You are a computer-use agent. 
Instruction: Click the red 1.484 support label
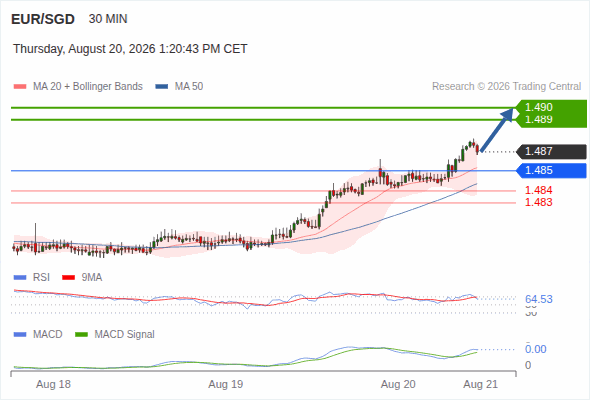[x=538, y=190]
